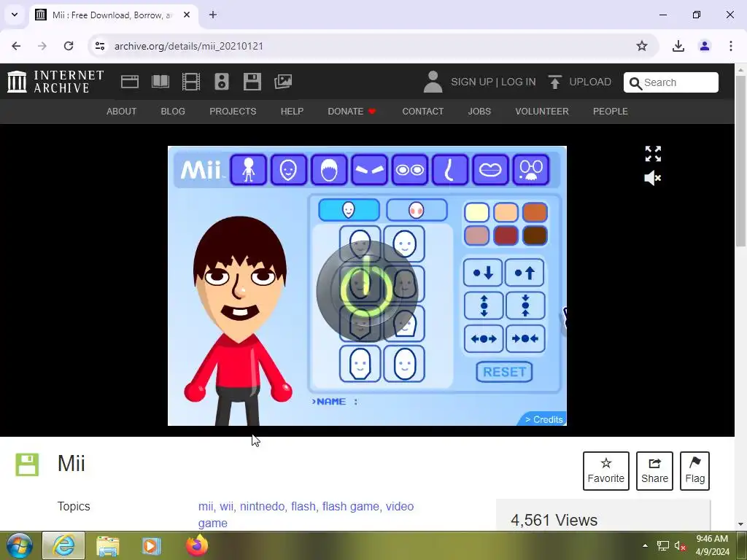Open Firefox from the taskbar
The height and width of the screenshot is (560, 747).
(197, 545)
